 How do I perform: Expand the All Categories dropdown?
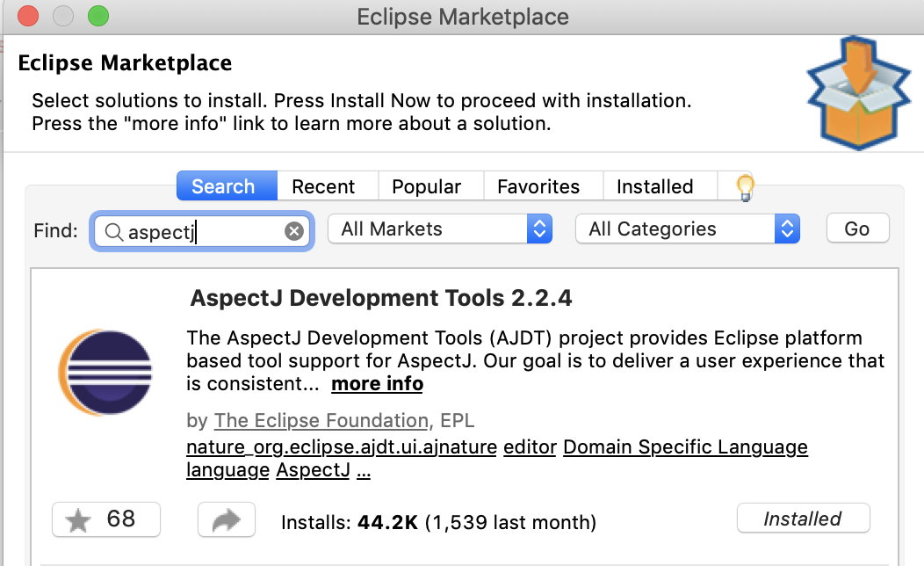click(x=687, y=229)
